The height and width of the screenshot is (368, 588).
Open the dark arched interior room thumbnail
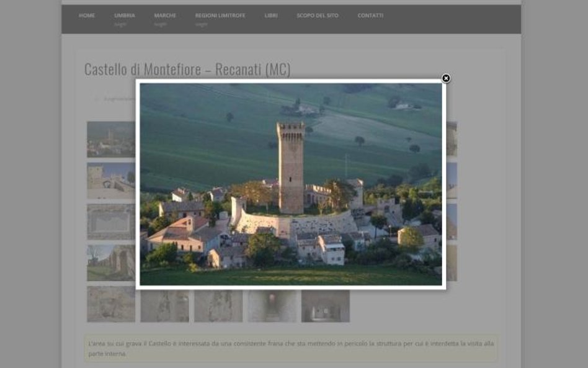point(326,306)
